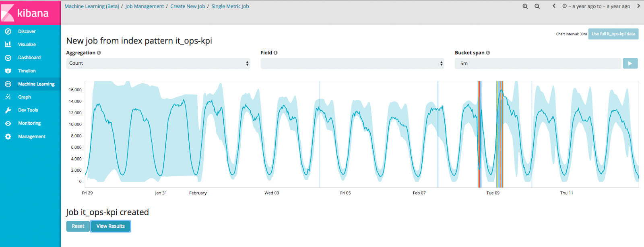Image resolution: width=644 pixels, height=247 pixels.
Task: Click the 16,000 y-axis value
Action: pyautogui.click(x=75, y=90)
